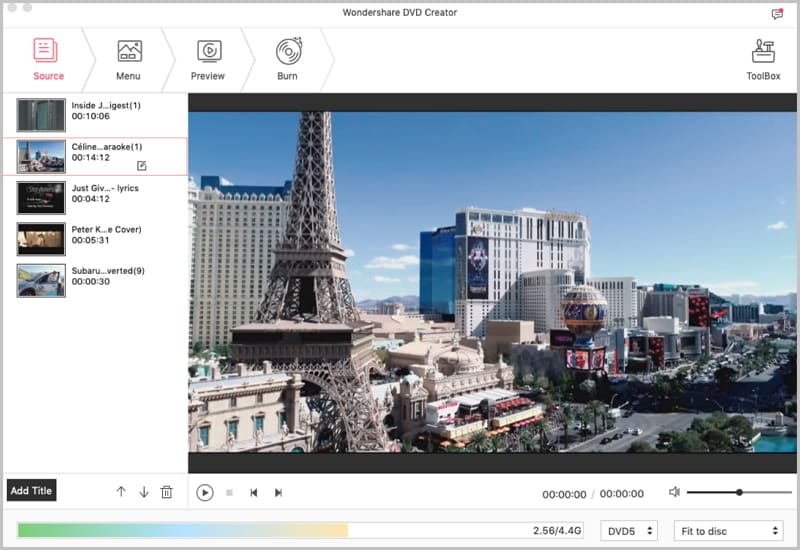The height and width of the screenshot is (550, 800).
Task: Select the Céline...araoke(1) thumbnail
Action: coord(41,156)
